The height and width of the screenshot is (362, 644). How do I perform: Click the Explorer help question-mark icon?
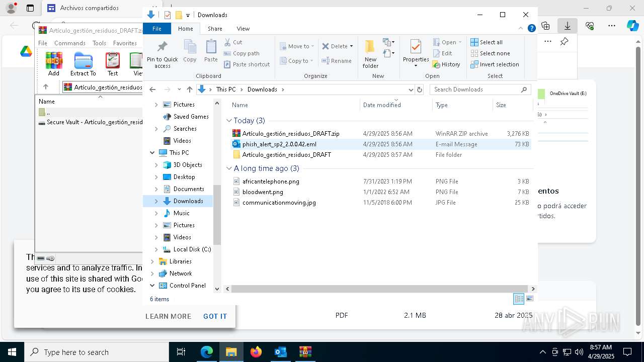531,29
